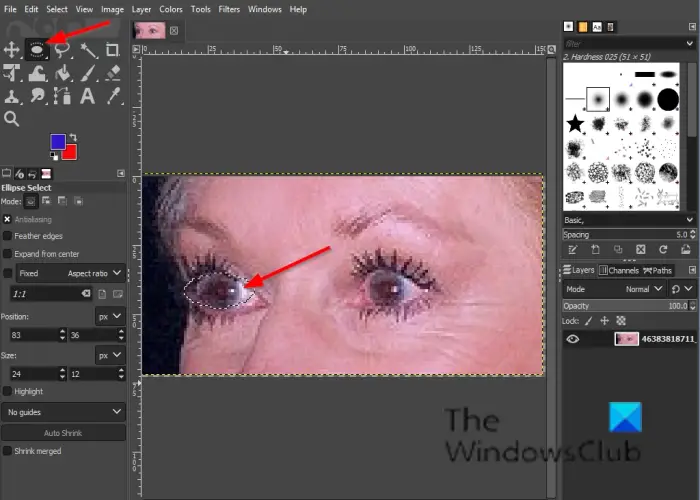The width and height of the screenshot is (700, 500).
Task: Click the Size width field showing 24
Action: [34, 374]
